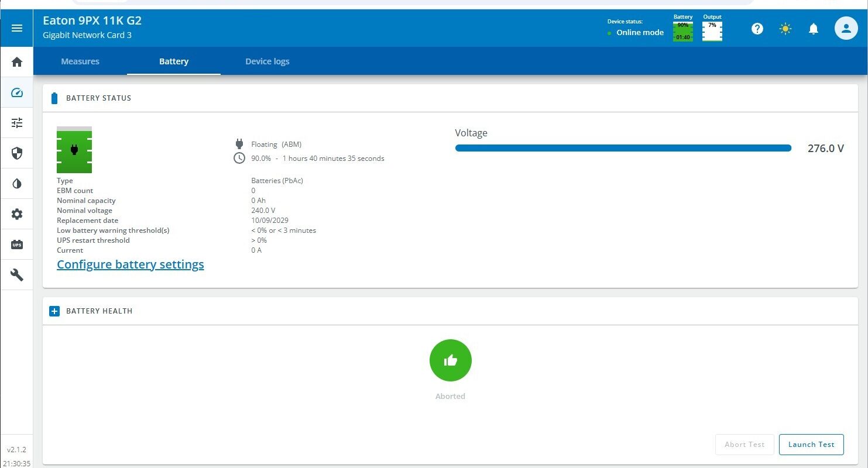Open the hamburger navigation menu
This screenshot has width=868, height=468.
(17, 28)
